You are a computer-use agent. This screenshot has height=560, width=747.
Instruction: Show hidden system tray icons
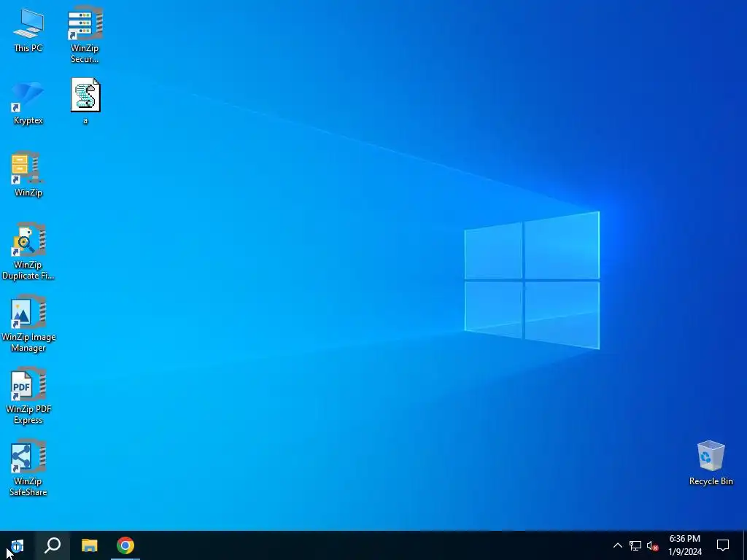(x=617, y=545)
